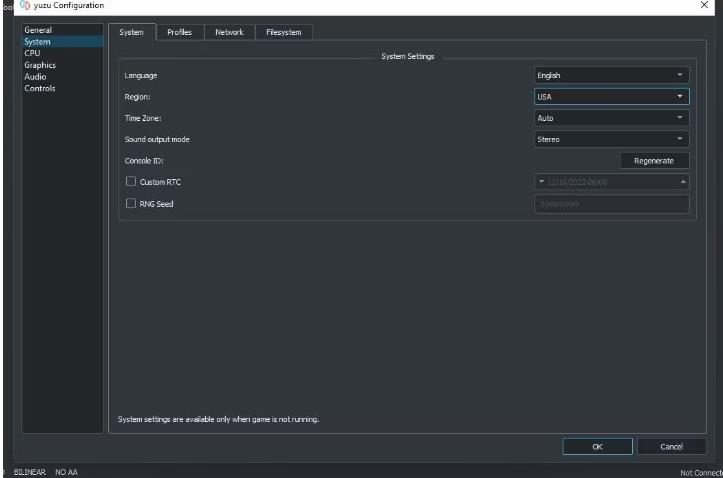Go to Graphics settings in sidebar
Screen dimensions: 723x478
click(x=41, y=65)
